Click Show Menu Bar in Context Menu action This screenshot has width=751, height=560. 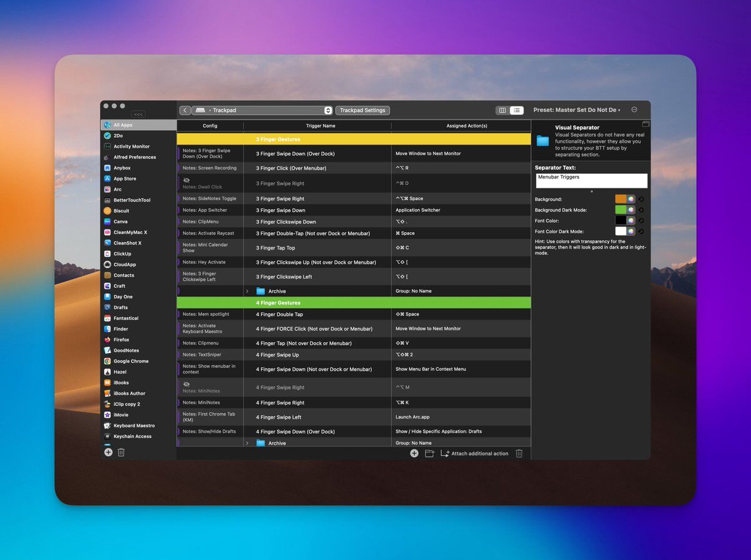click(431, 369)
